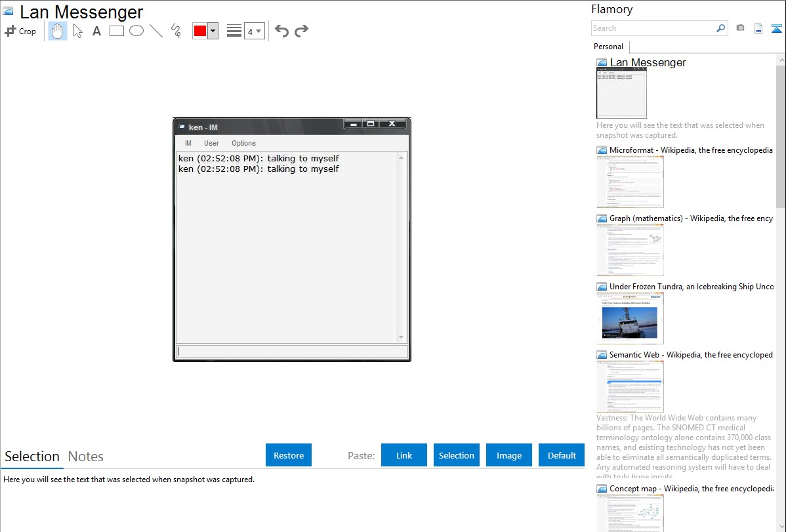This screenshot has height=532, width=786.
Task: Open the Microformat Wikipedia snapshot thumbnail
Action: coord(630,182)
